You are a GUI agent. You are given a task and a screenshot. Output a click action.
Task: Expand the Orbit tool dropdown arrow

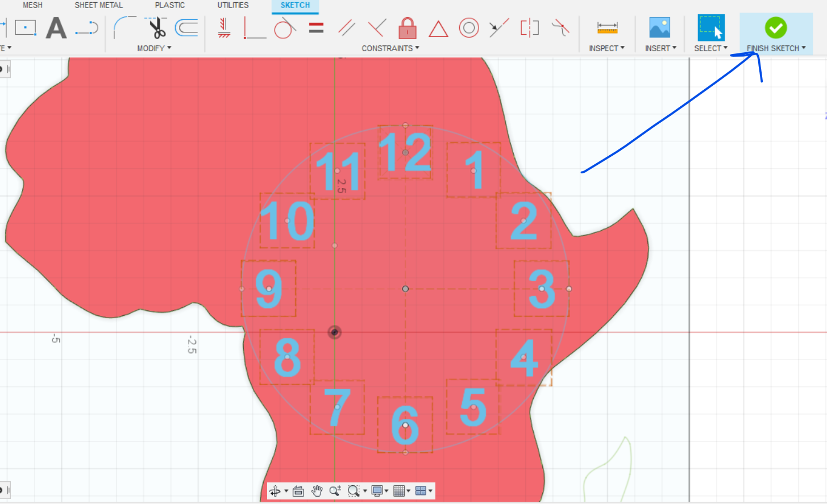click(x=286, y=491)
